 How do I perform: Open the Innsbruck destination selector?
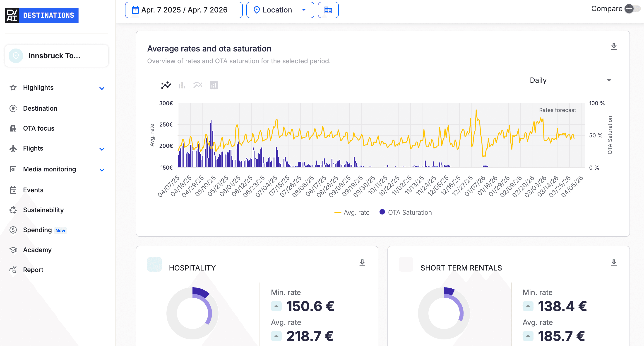coord(57,56)
